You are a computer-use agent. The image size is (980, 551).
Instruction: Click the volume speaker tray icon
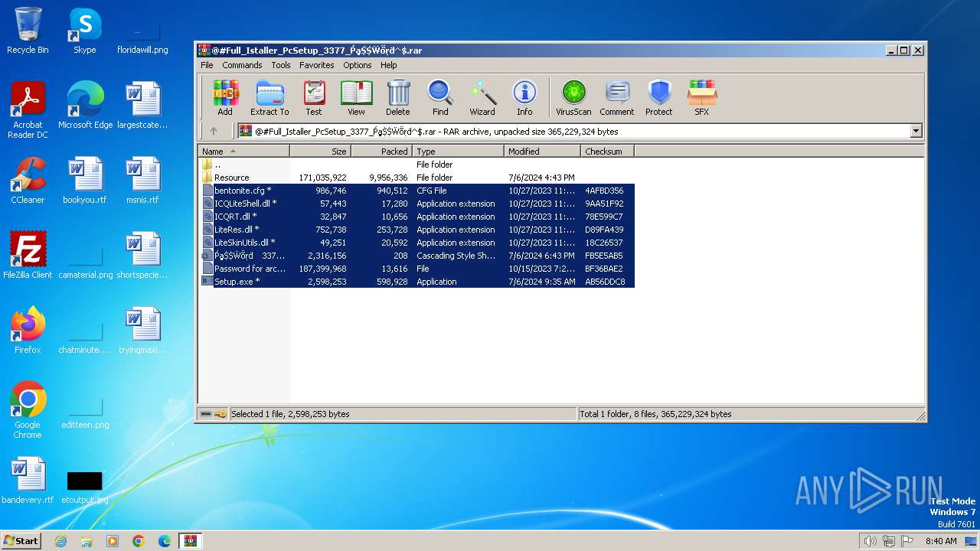[870, 541]
